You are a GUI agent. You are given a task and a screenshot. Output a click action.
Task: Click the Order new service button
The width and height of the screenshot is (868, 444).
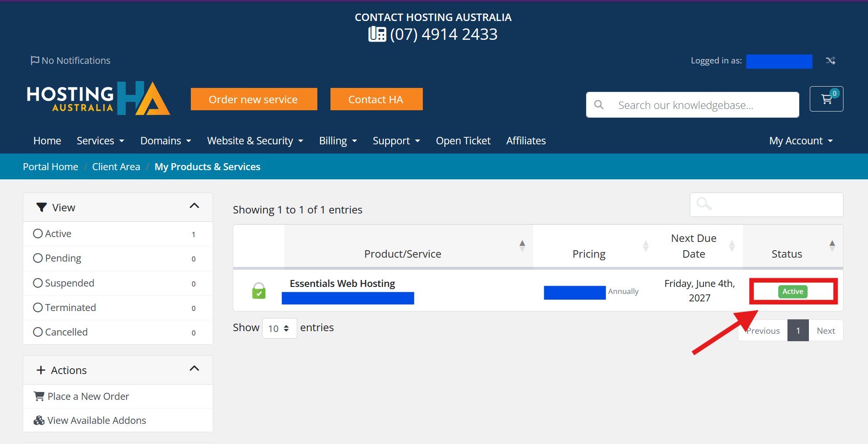[254, 99]
